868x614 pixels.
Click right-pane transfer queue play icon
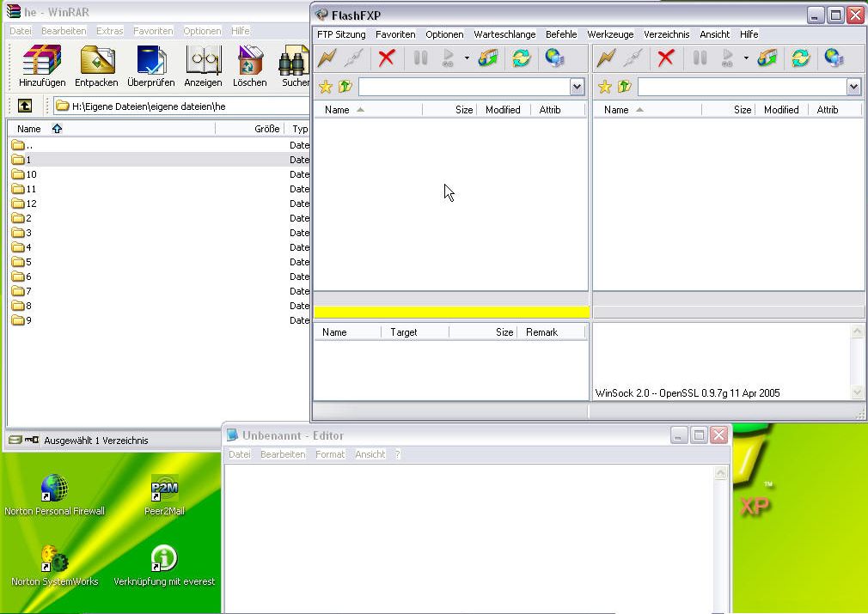(x=727, y=58)
